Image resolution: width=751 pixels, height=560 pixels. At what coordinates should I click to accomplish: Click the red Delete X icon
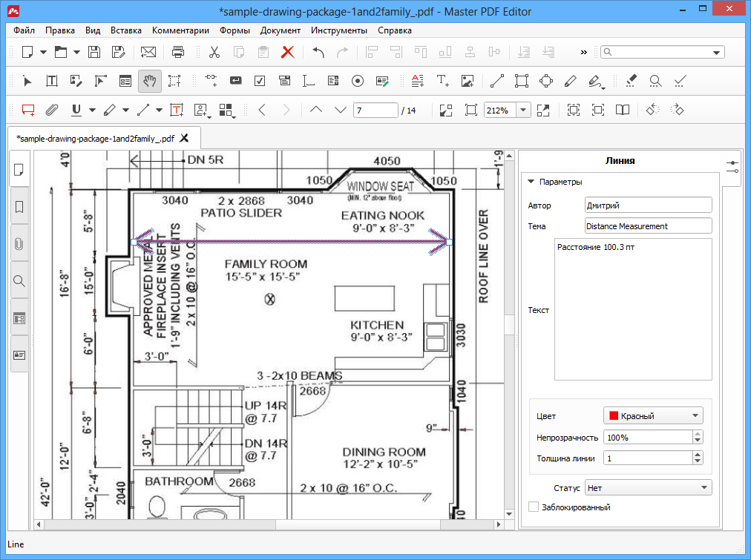[287, 52]
